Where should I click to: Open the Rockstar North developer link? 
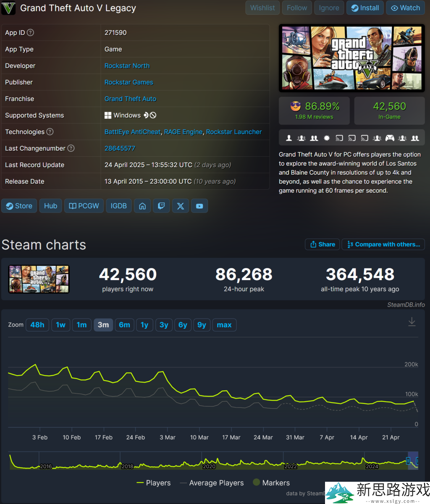[x=127, y=66]
